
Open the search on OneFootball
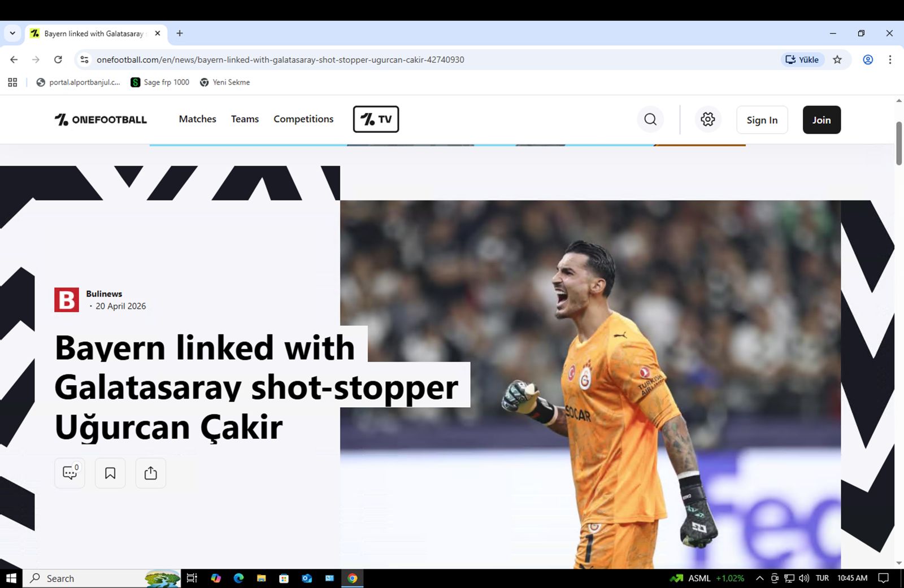coord(650,119)
